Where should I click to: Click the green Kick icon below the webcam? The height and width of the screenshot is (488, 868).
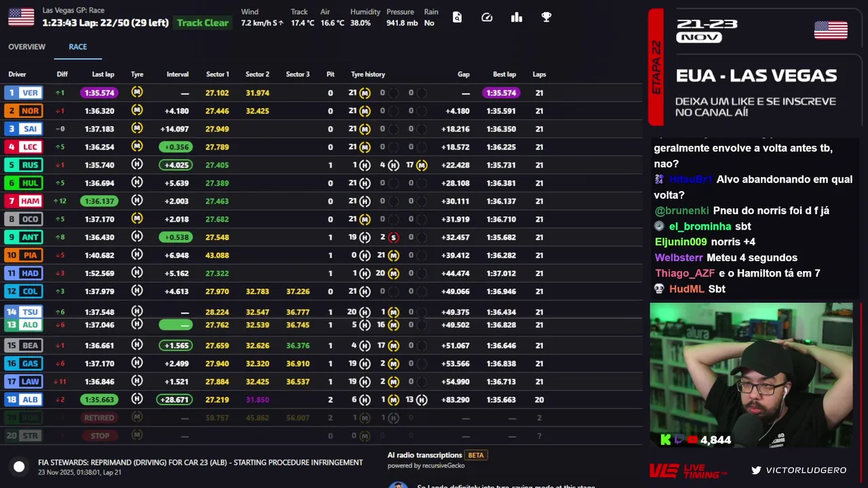point(666,440)
